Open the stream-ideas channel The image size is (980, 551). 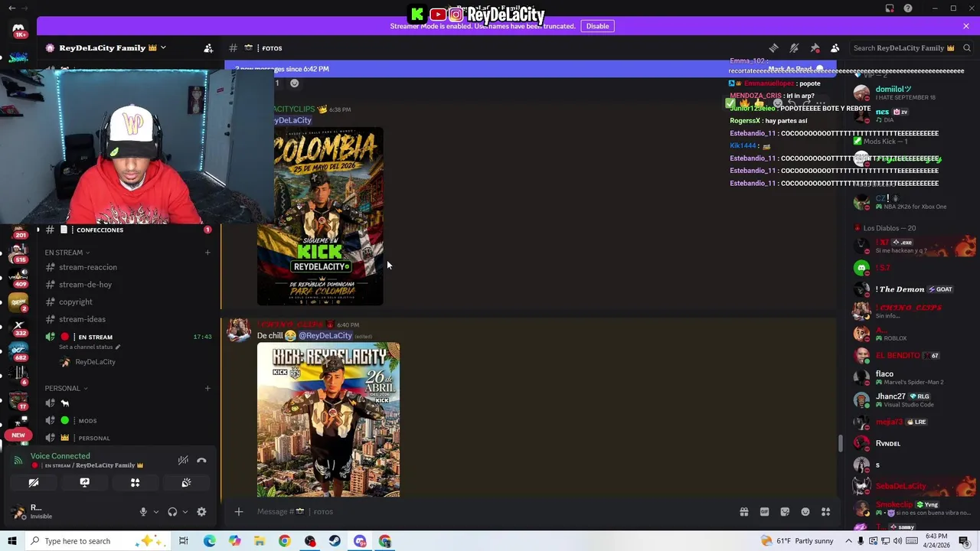pyautogui.click(x=82, y=319)
